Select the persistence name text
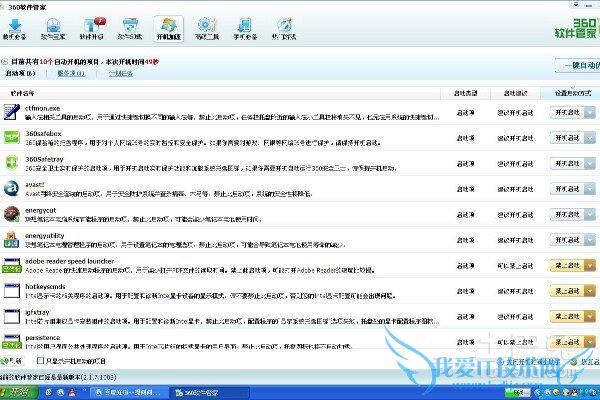This screenshot has width=600, height=400. click(42, 338)
